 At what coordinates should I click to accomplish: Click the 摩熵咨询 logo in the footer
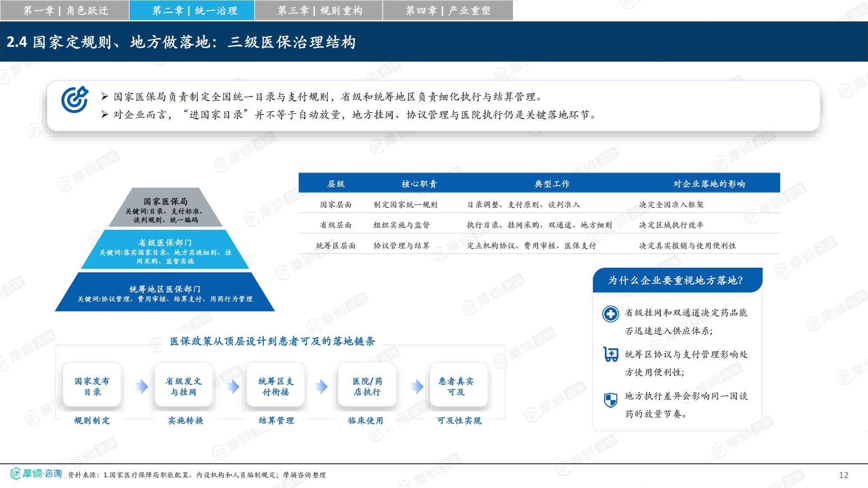click(36, 473)
